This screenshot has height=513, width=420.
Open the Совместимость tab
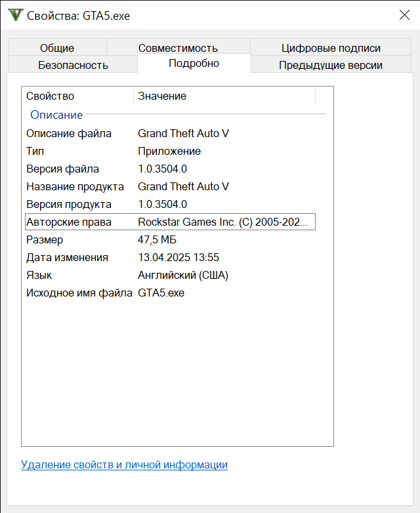[x=178, y=48]
